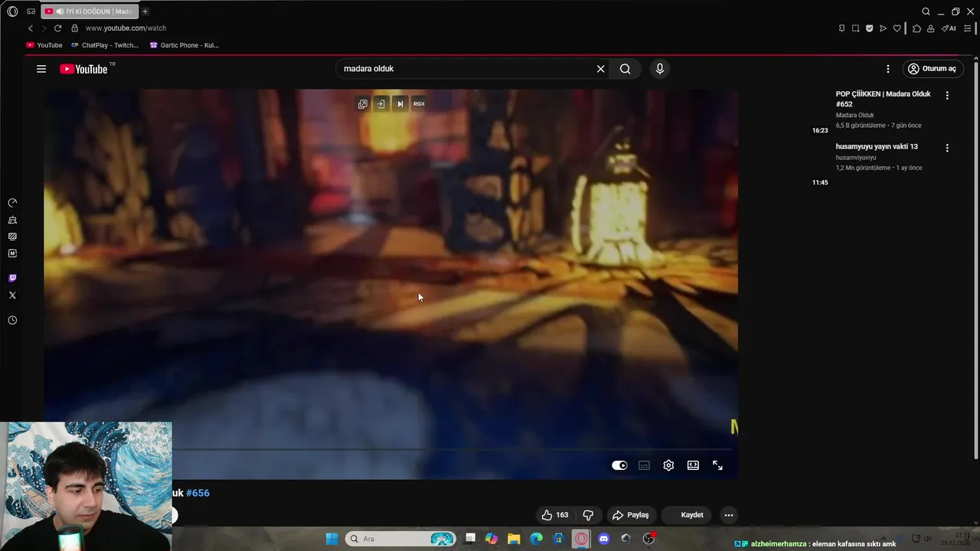Click the Oturum aç sign-in button
This screenshot has width=980, height=551.
pyautogui.click(x=932, y=69)
